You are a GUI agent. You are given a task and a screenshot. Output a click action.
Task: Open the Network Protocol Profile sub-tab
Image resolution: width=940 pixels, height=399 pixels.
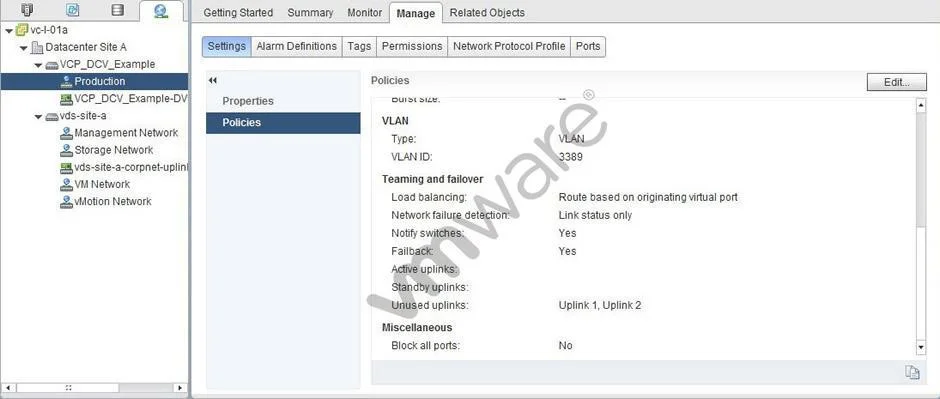509,46
